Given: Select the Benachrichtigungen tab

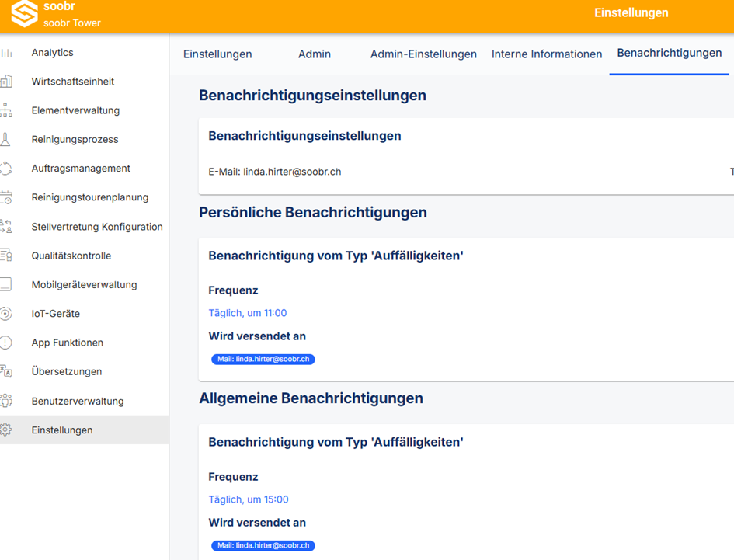Looking at the screenshot, I should (x=670, y=54).
